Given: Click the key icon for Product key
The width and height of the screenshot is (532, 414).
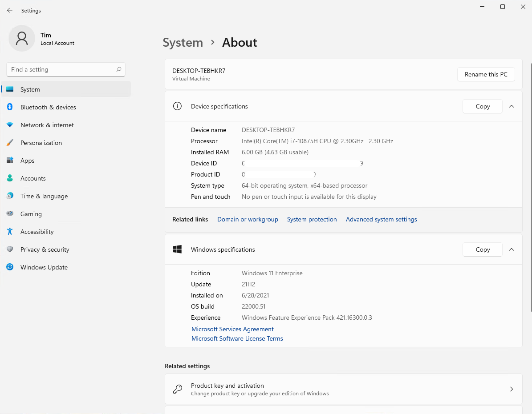Looking at the screenshot, I should click(x=177, y=389).
